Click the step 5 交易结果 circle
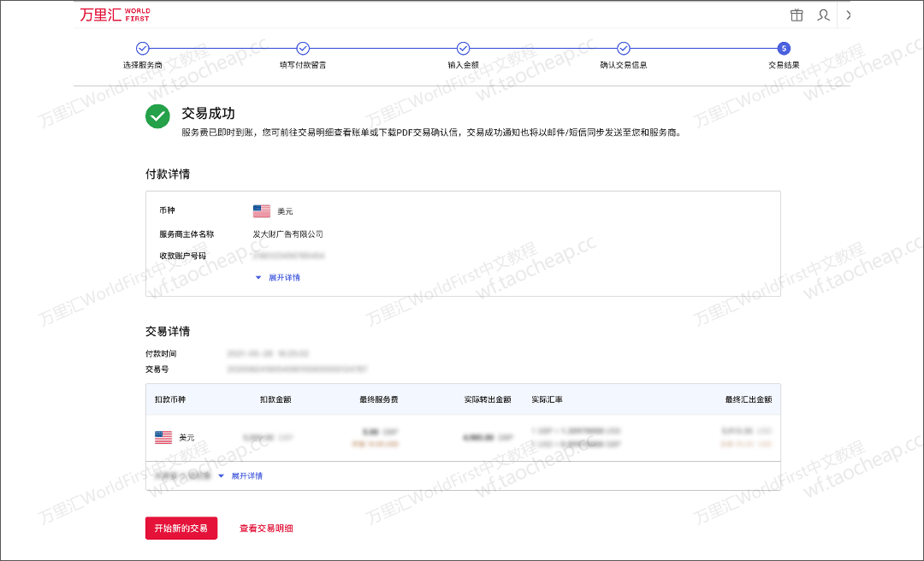Image resolution: width=924 pixels, height=561 pixels. click(784, 49)
